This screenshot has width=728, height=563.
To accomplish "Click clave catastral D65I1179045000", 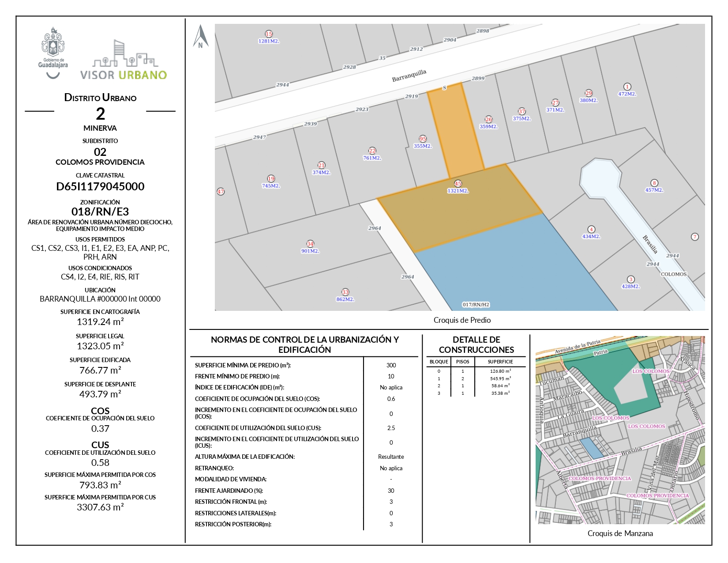I will click(100, 186).
